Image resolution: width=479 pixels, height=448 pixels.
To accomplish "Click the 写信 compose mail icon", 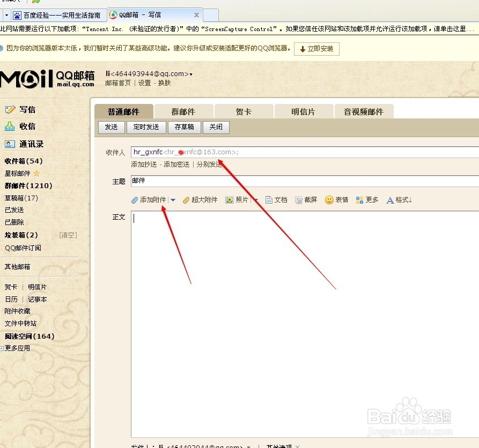I will tap(11, 109).
